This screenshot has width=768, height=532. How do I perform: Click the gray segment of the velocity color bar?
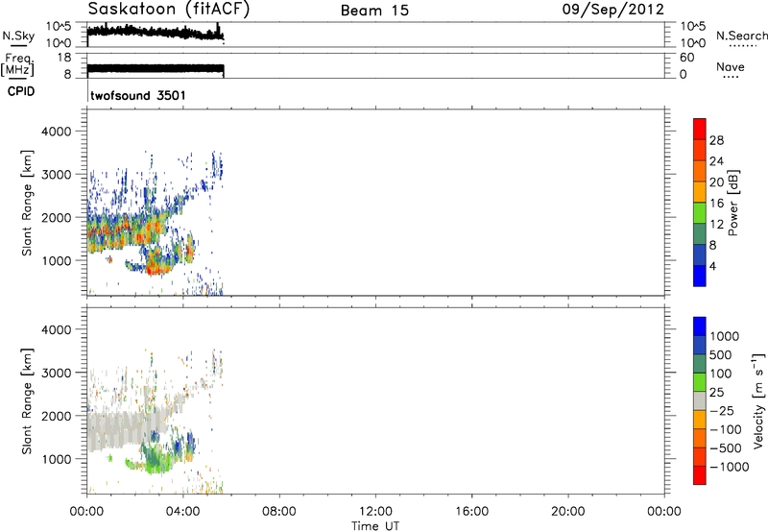click(700, 400)
